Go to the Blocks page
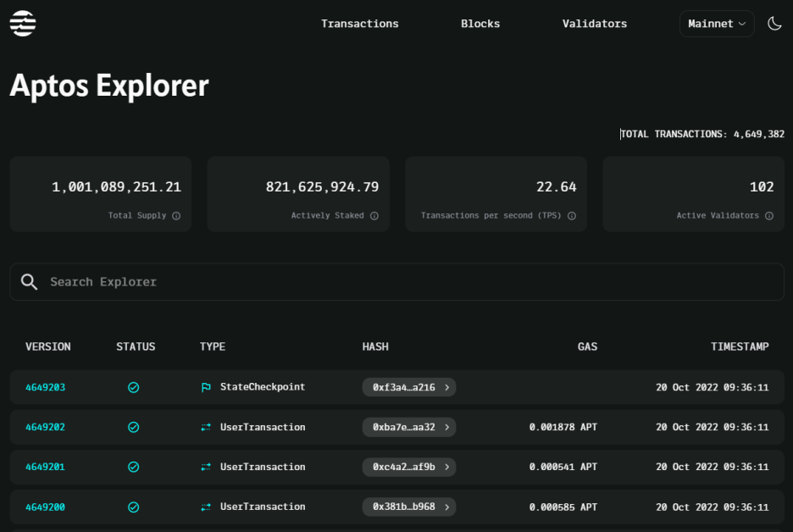 [480, 24]
